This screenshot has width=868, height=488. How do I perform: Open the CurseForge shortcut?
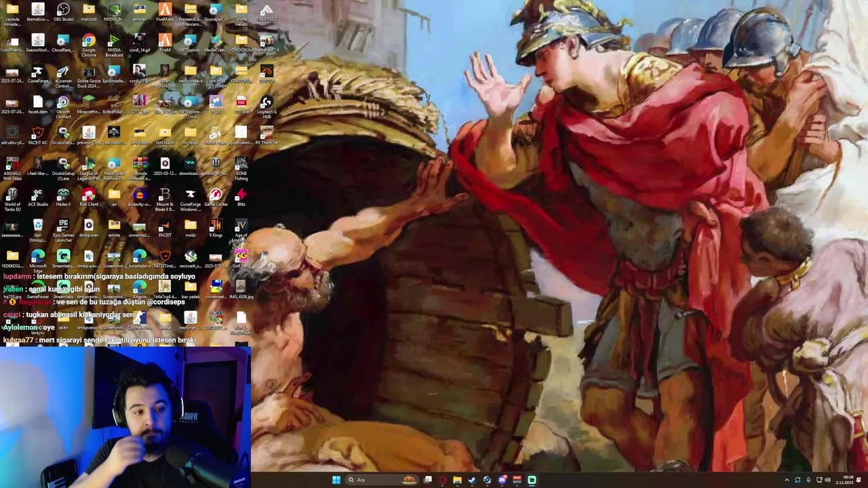coord(37,75)
